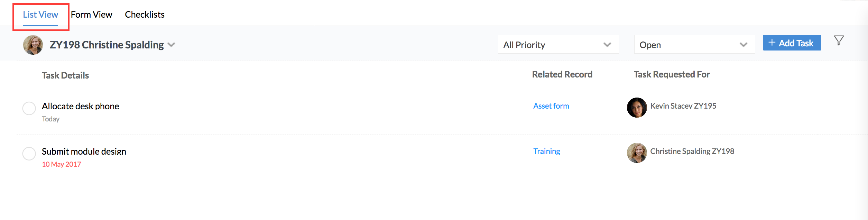Viewport: 868px width, 220px height.
Task: Open the Asset form related record link
Action: [551, 106]
